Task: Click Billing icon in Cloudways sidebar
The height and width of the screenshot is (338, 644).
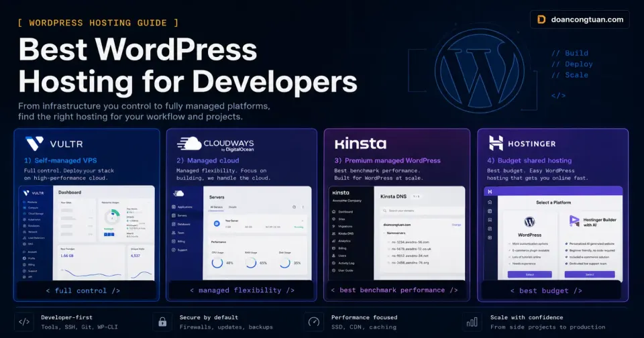Action: coord(174,241)
